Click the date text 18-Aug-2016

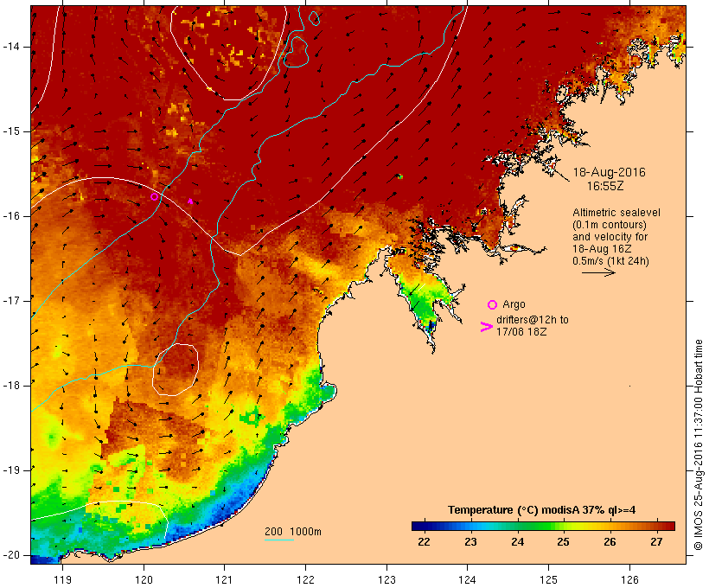click(609, 172)
